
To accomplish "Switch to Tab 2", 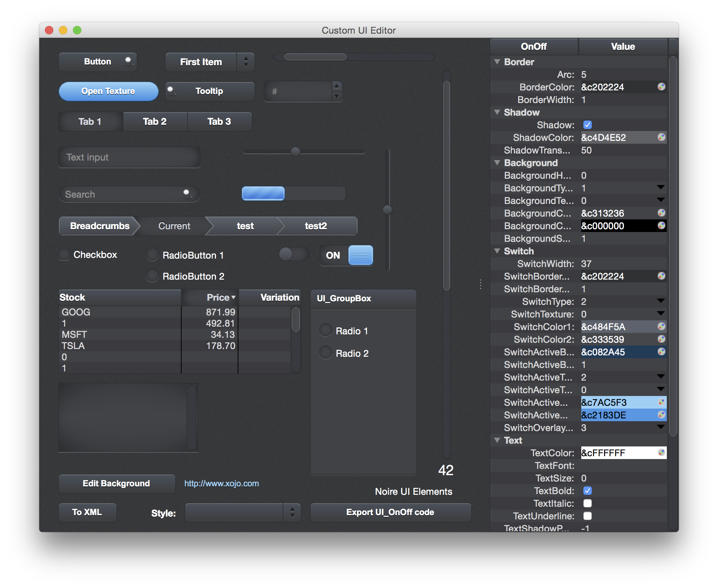I will [155, 122].
